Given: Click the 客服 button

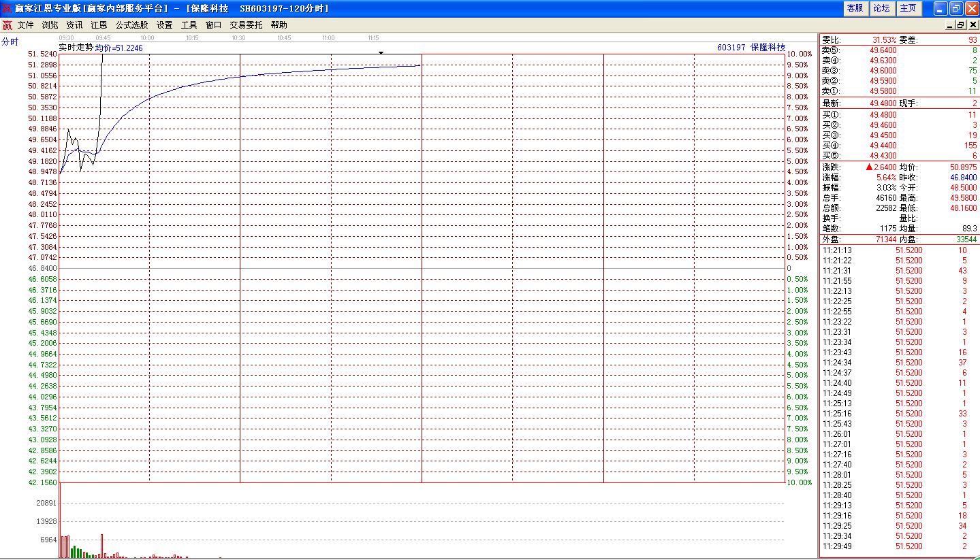Looking at the screenshot, I should point(855,8).
